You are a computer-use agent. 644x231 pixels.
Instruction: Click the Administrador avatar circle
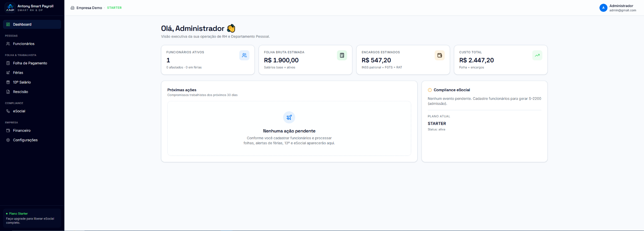[x=603, y=8]
